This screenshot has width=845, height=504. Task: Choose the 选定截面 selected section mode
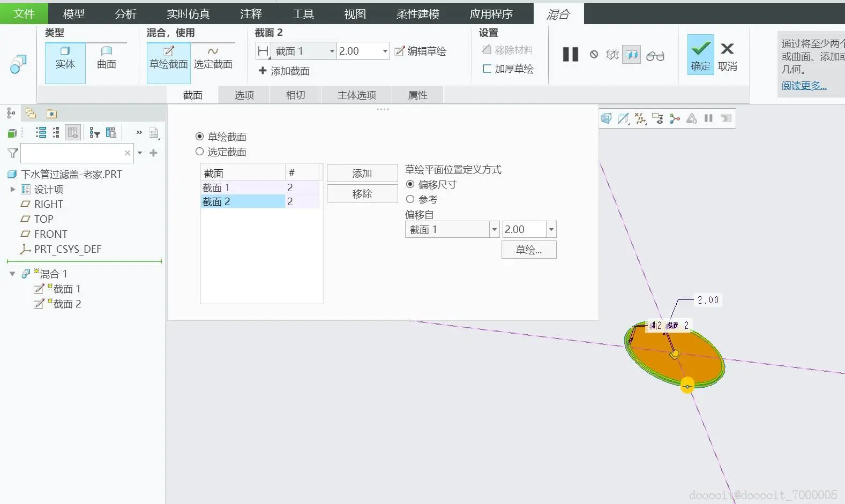[213, 57]
